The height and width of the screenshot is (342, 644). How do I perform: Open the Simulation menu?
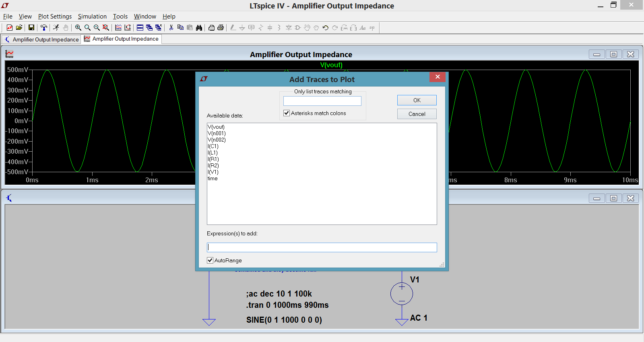(92, 16)
